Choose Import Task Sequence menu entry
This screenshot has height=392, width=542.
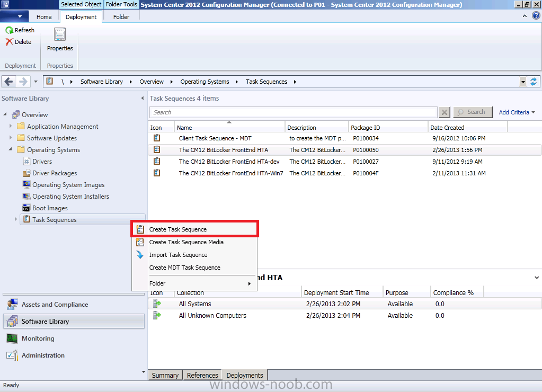pos(194,255)
